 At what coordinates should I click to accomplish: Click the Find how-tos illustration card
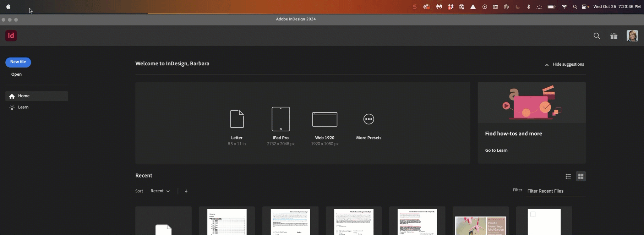coord(532,102)
